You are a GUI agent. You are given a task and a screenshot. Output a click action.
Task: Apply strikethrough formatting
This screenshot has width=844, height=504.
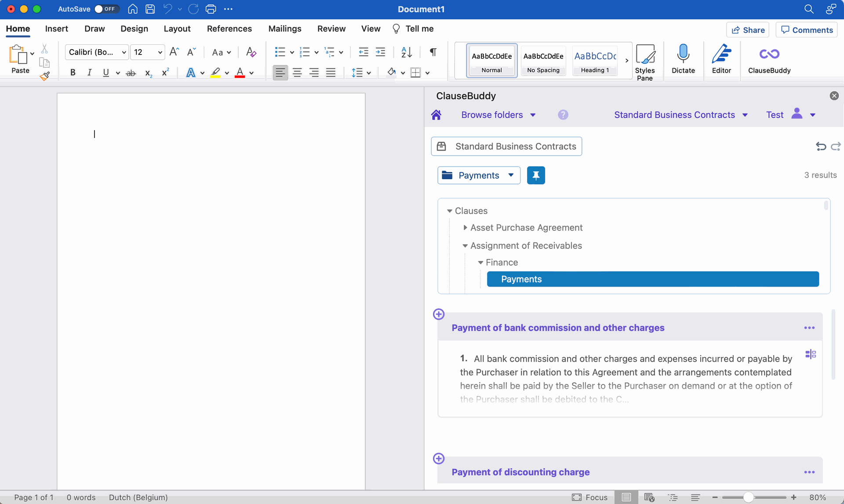click(x=131, y=73)
